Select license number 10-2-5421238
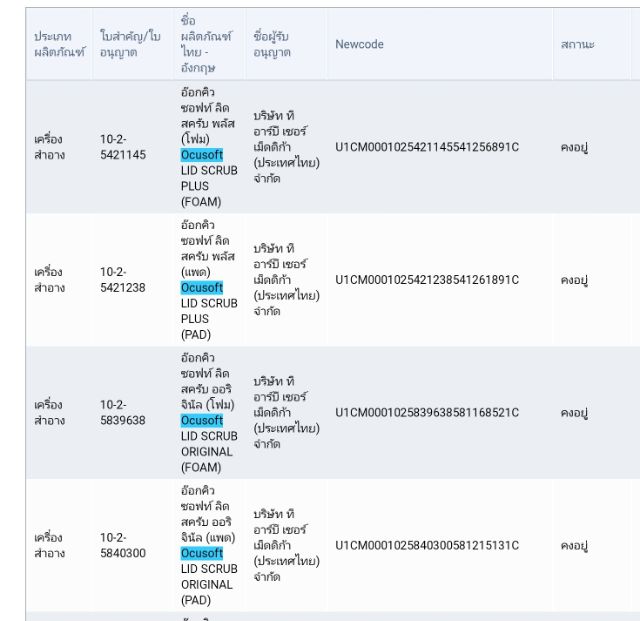The image size is (640, 621). click(x=123, y=280)
